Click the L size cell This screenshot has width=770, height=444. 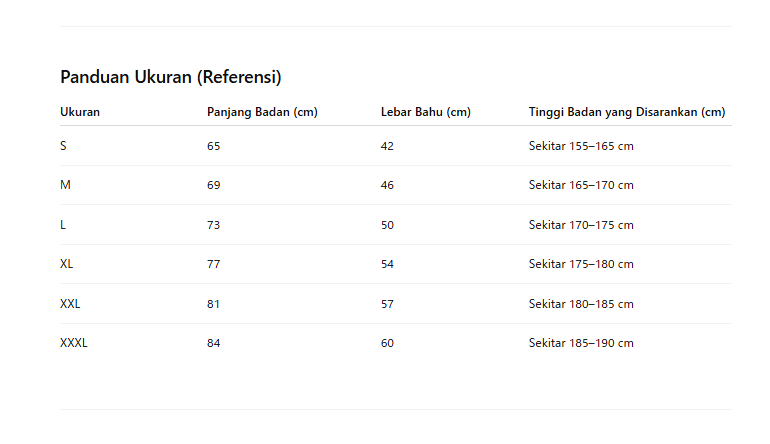tap(63, 225)
